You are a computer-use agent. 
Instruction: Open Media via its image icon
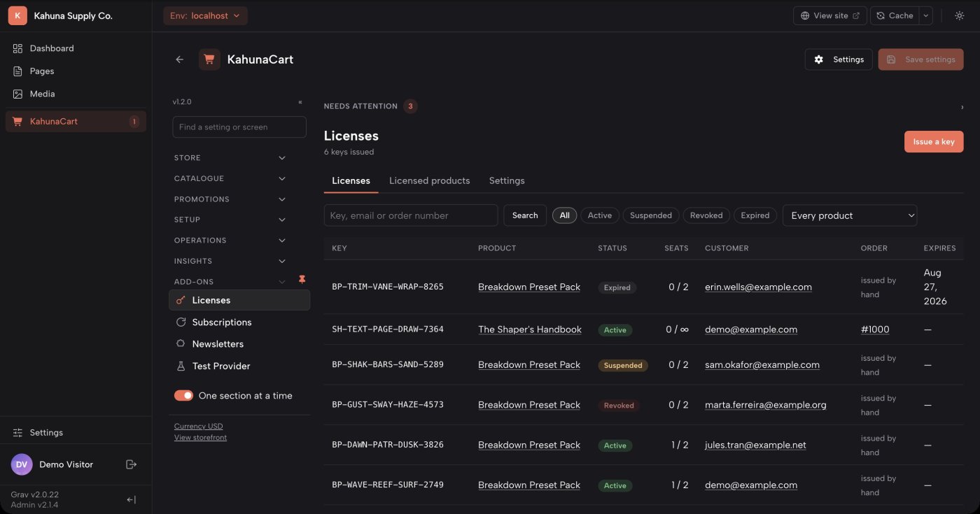coord(17,94)
